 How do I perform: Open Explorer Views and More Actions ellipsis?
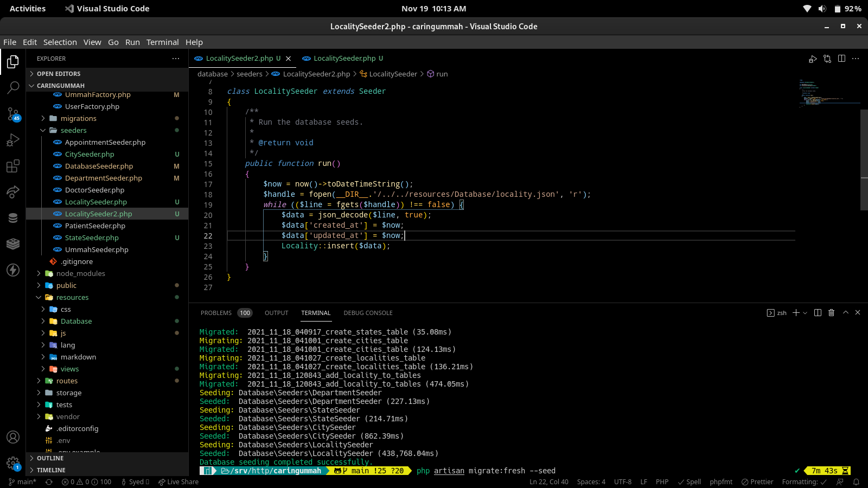point(176,59)
